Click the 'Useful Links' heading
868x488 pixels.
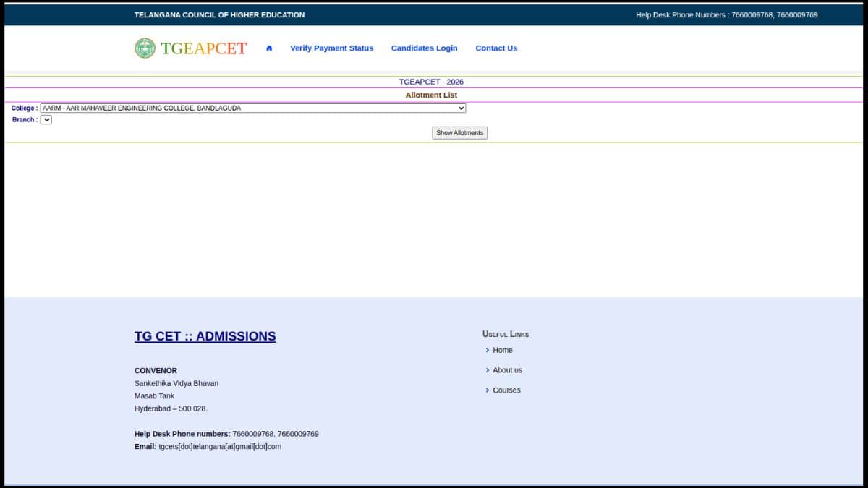coord(506,334)
